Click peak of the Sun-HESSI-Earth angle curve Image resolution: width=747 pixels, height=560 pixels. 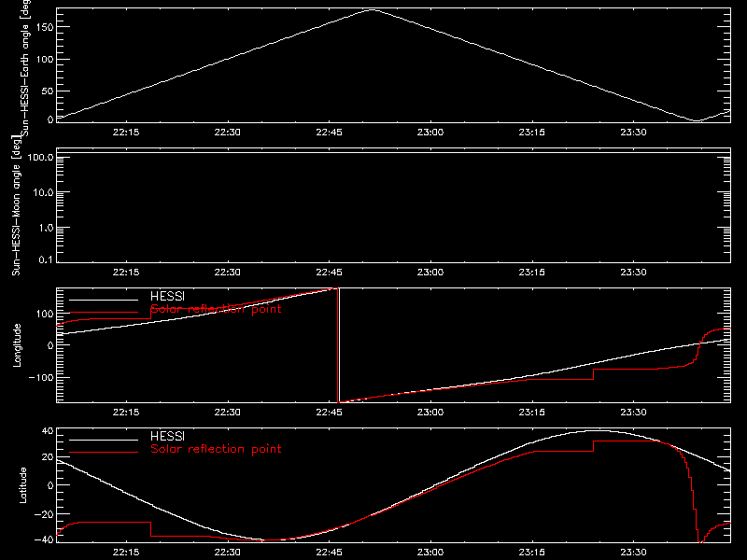coord(372,9)
